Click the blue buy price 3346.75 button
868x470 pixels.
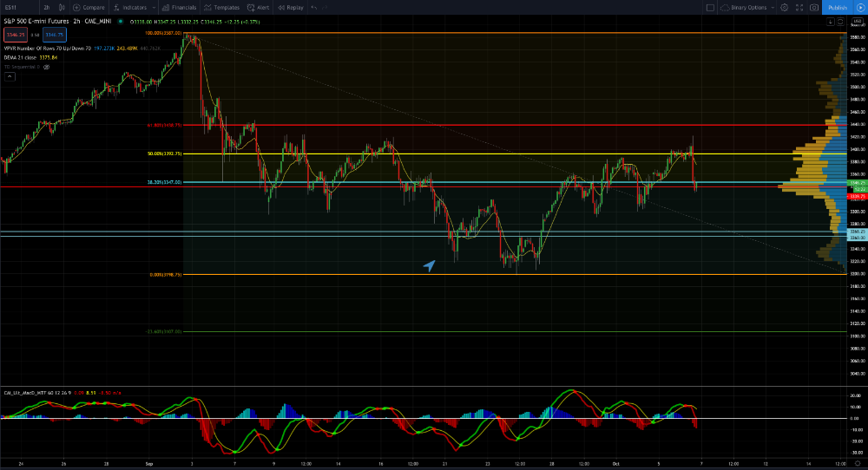click(x=54, y=35)
